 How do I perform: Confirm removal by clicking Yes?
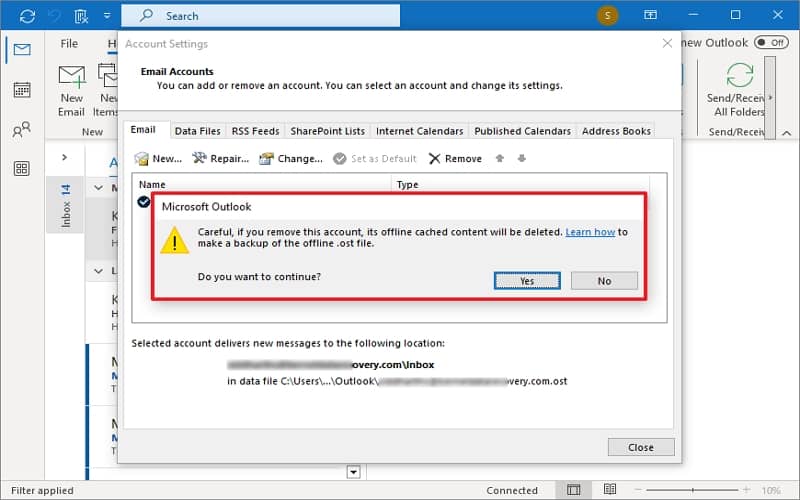point(527,281)
